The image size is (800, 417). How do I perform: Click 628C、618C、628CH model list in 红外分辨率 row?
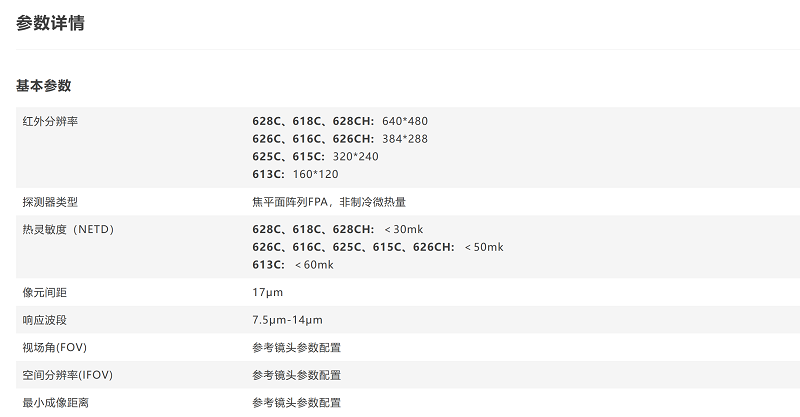(x=313, y=121)
